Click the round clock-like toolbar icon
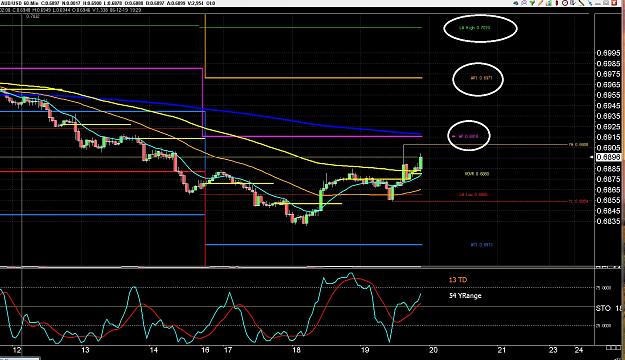 click(x=565, y=3)
